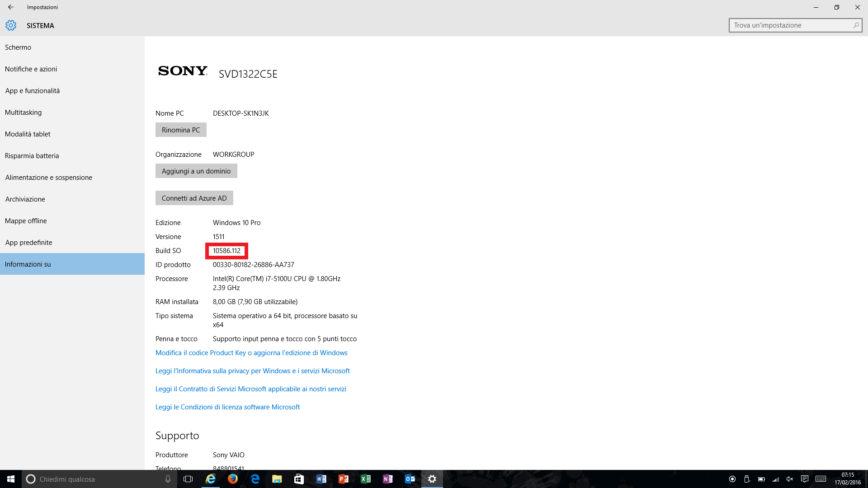Open Condizioni di licenza software link
868x488 pixels.
[228, 407]
